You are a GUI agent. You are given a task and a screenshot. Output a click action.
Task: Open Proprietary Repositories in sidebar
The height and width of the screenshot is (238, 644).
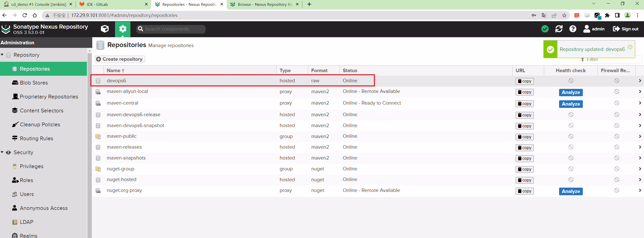(43, 97)
